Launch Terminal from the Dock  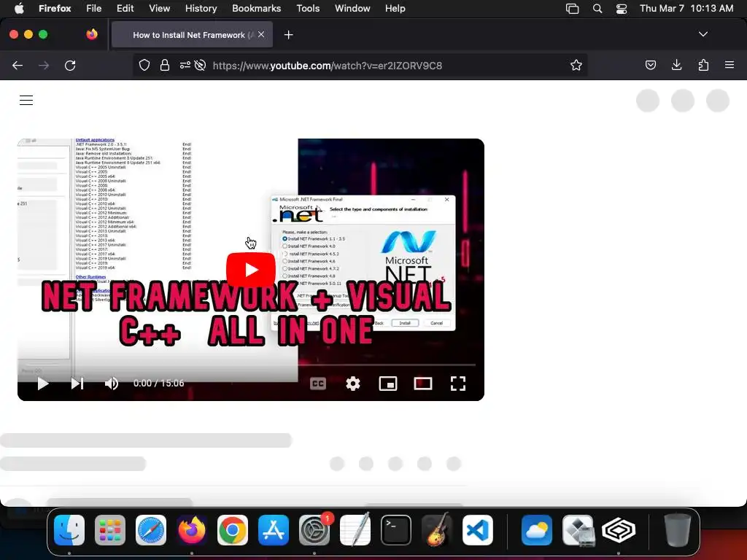pos(396,530)
